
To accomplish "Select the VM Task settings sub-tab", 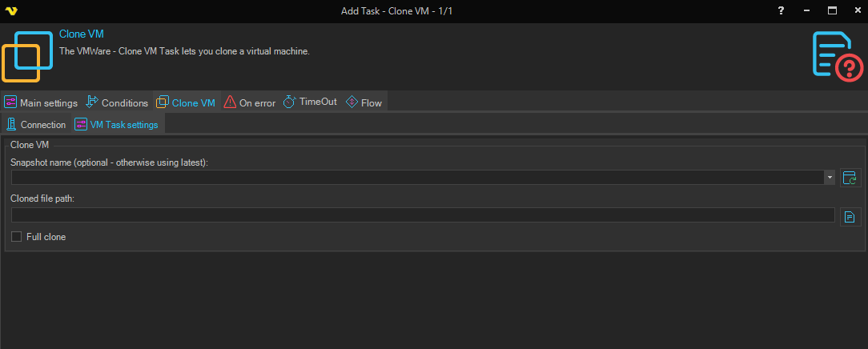I will pos(117,125).
